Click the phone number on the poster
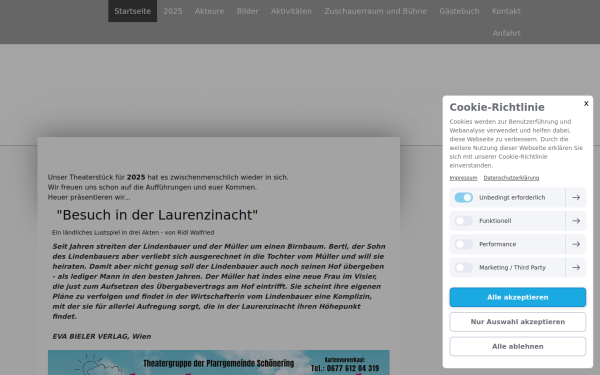 point(345,368)
